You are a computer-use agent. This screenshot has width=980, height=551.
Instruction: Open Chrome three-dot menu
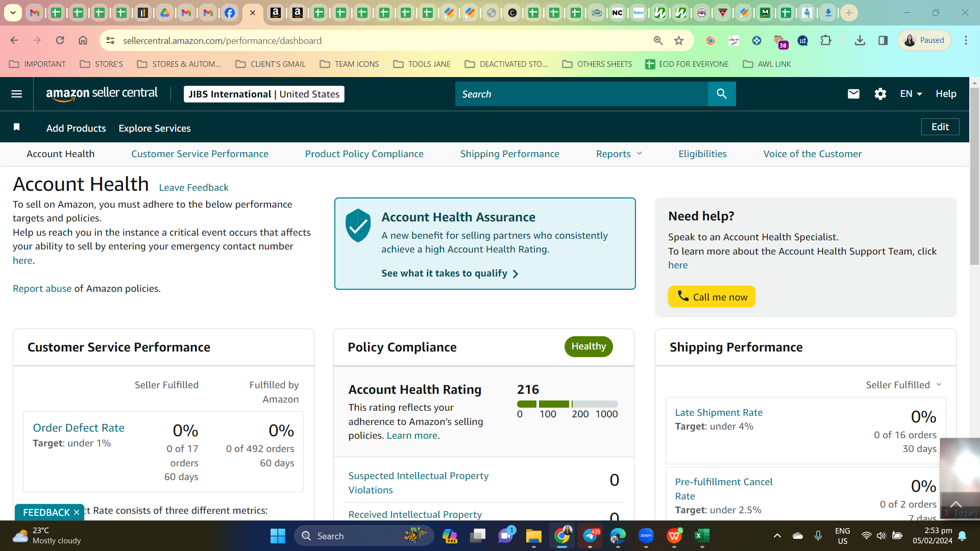coord(966,40)
